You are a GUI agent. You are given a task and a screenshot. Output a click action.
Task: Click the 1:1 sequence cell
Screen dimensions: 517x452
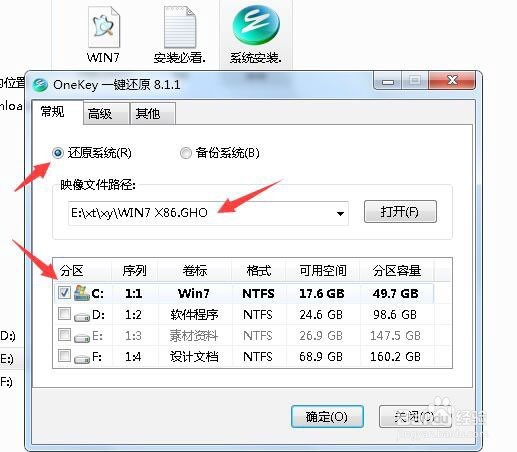(134, 293)
